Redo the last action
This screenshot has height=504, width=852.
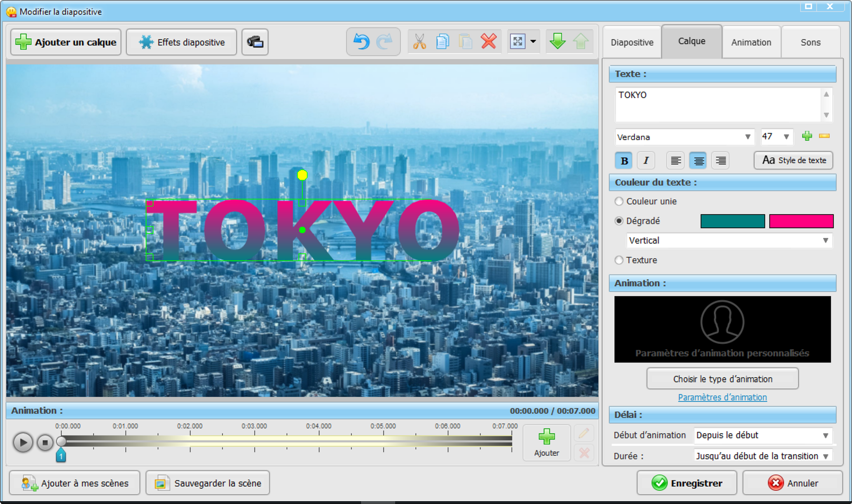384,42
